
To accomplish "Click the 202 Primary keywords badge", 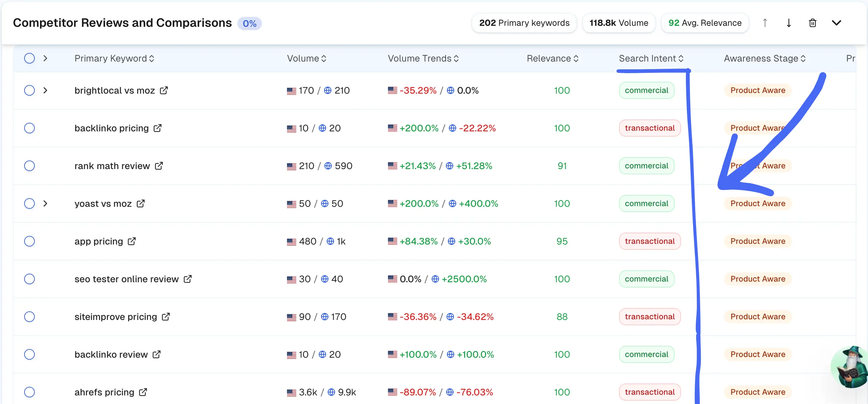I will pos(524,23).
